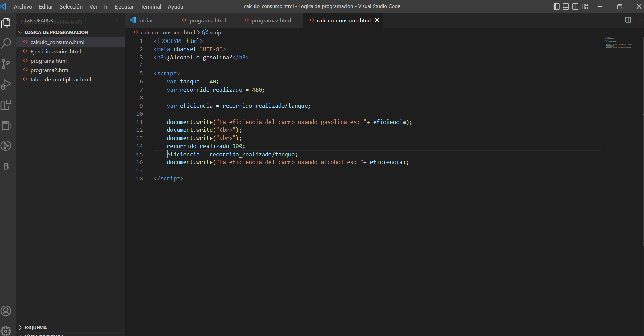Image resolution: width=644 pixels, height=336 pixels.
Task: Open the Run and Debug view icon
Action: coord(6,84)
